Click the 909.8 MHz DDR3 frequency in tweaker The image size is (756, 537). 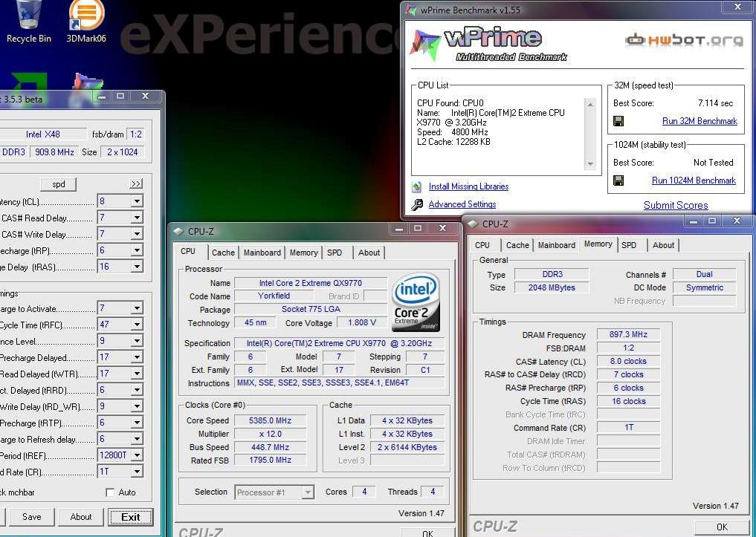pos(54,152)
